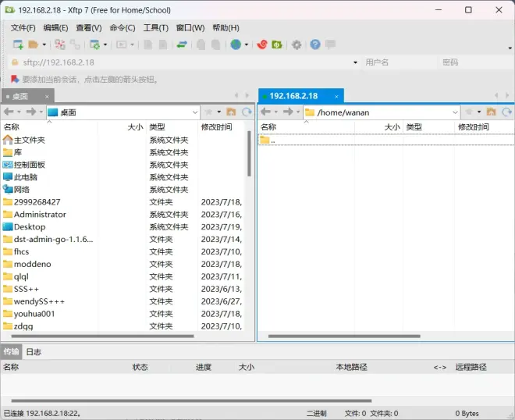515x420 pixels.
Task: Sort remote files by 大小 column
Action: coord(378,126)
